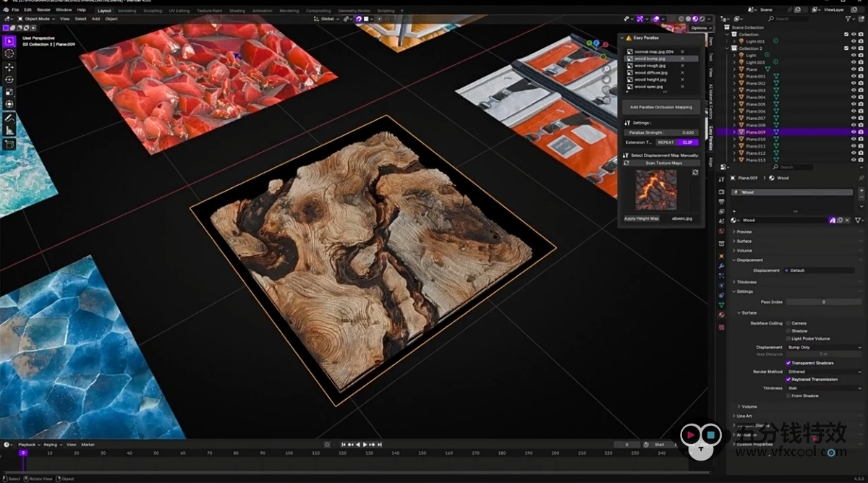Set Extension Type to REPEAT
This screenshot has width=868, height=483.
point(665,142)
